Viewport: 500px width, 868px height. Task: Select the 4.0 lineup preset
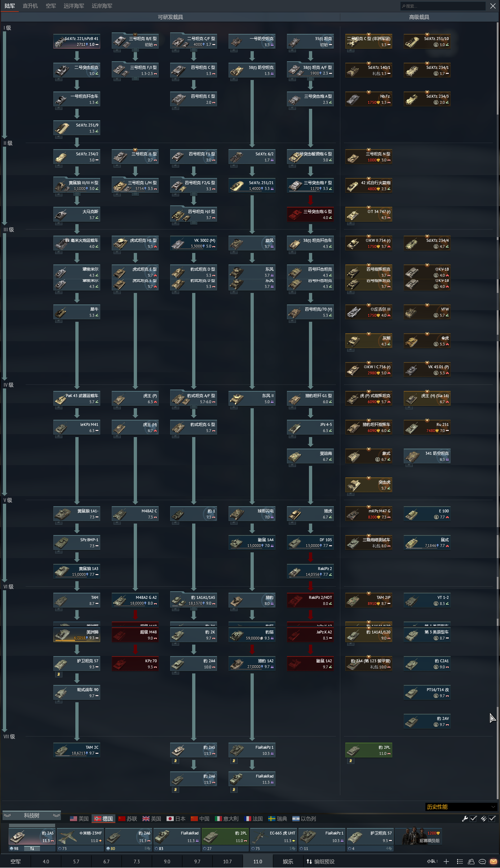tap(46, 861)
